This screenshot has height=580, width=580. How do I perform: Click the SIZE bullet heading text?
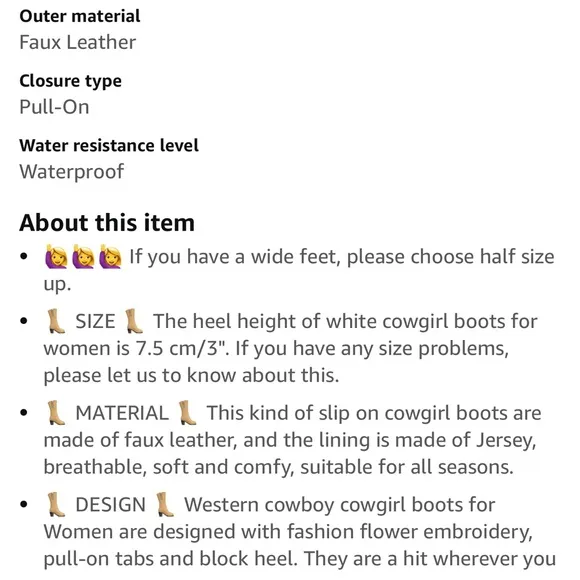(x=95, y=321)
